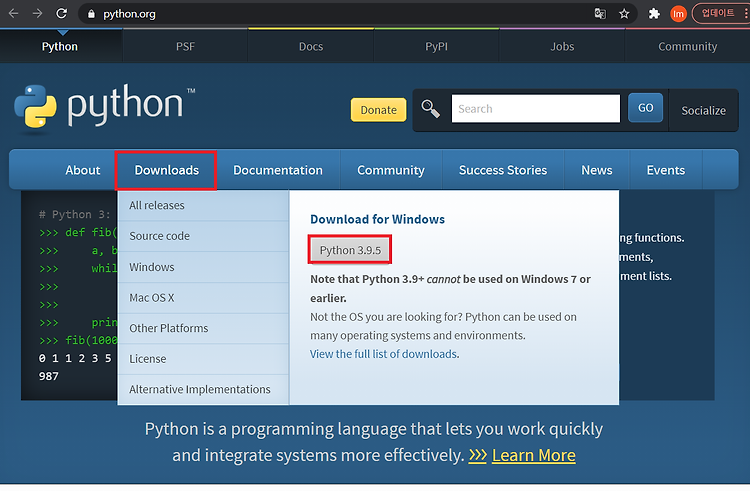Select the PSF top tab
Viewport: 750px width, 491px height.
click(185, 46)
